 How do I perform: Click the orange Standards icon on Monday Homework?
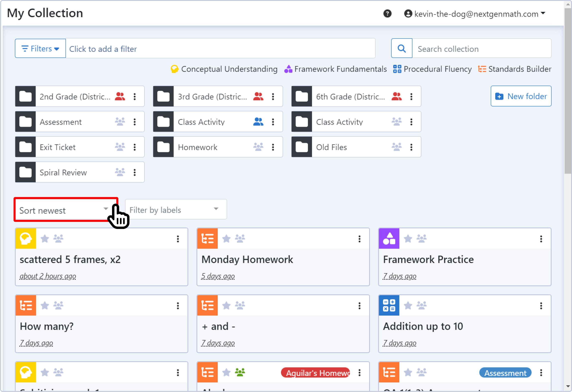(208, 239)
